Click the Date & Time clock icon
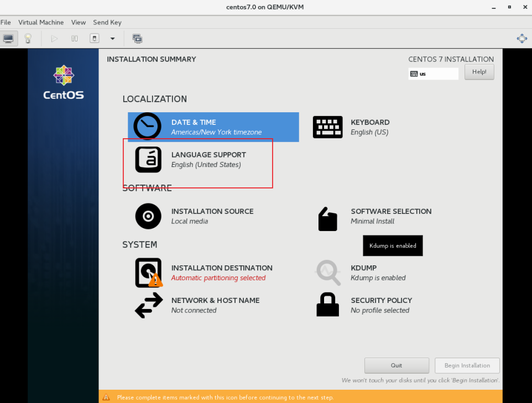This screenshot has width=532, height=403. [x=147, y=126]
